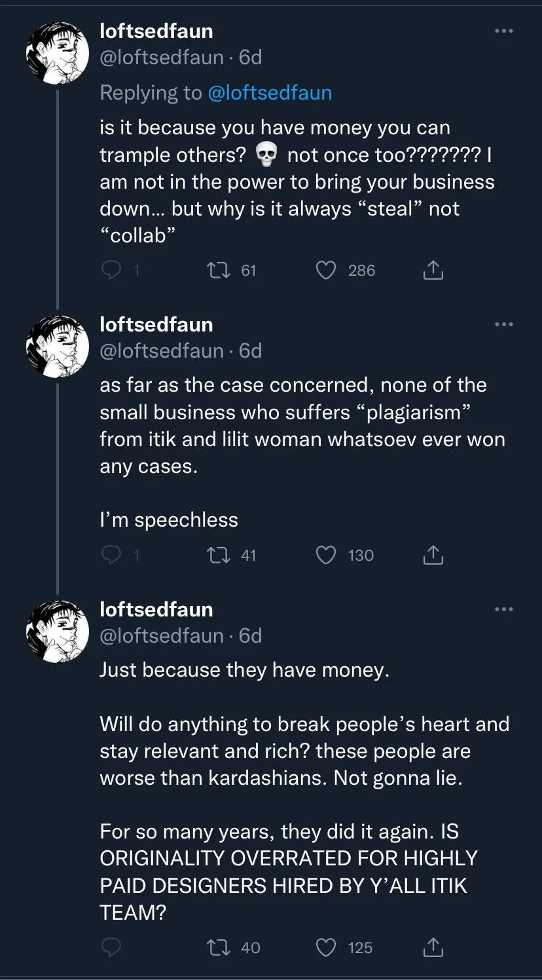Tap the third tweet's profile avatar

[x=57, y=631]
